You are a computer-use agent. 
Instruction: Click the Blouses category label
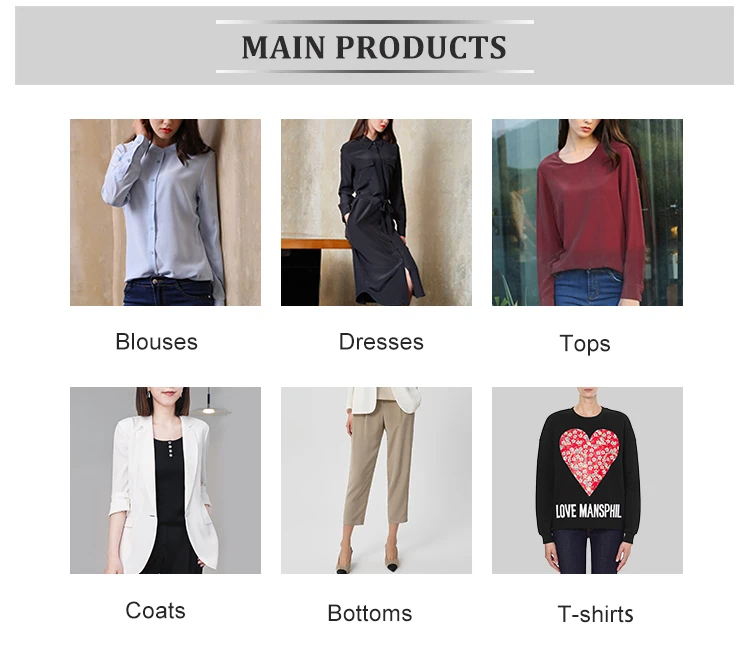(156, 342)
